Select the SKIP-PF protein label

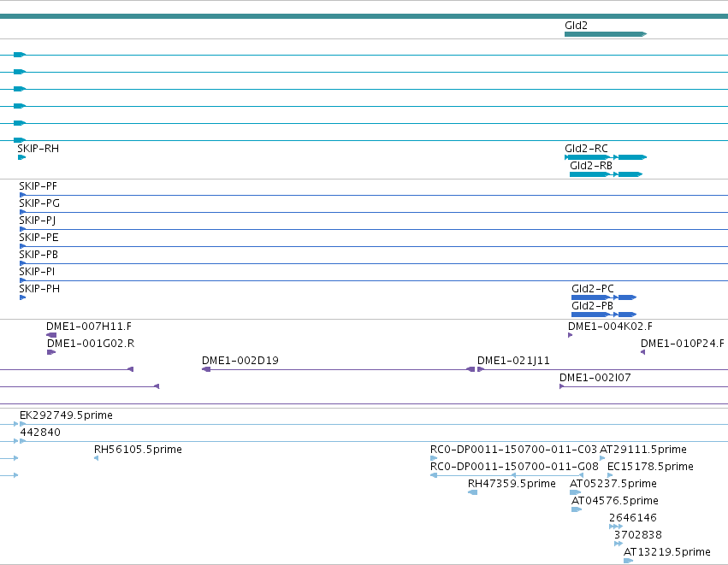pos(38,186)
